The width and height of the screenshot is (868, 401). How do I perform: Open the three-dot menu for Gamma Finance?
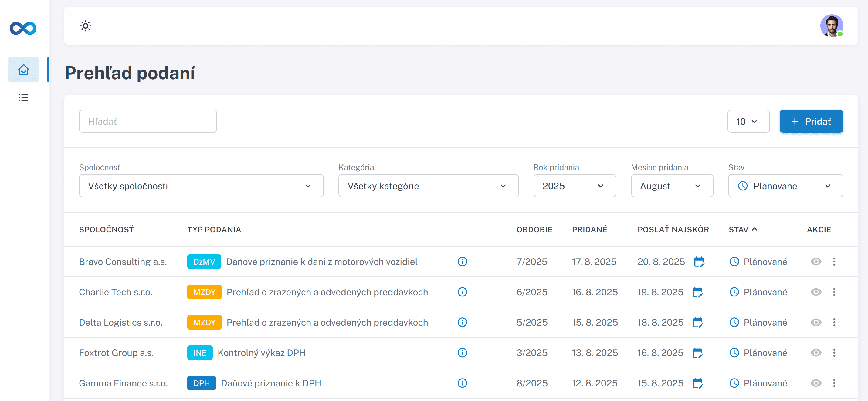tap(834, 383)
